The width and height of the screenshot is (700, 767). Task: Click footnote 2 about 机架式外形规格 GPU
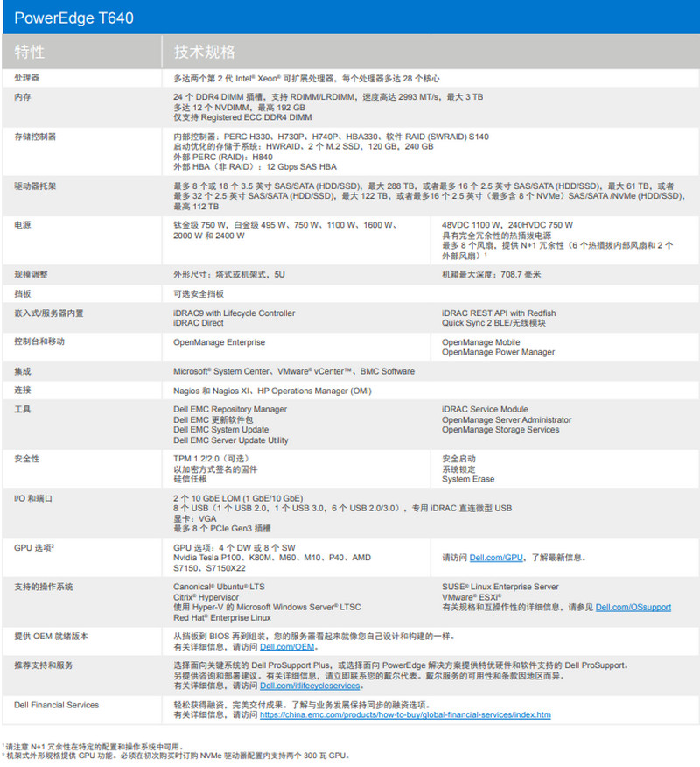175,756
